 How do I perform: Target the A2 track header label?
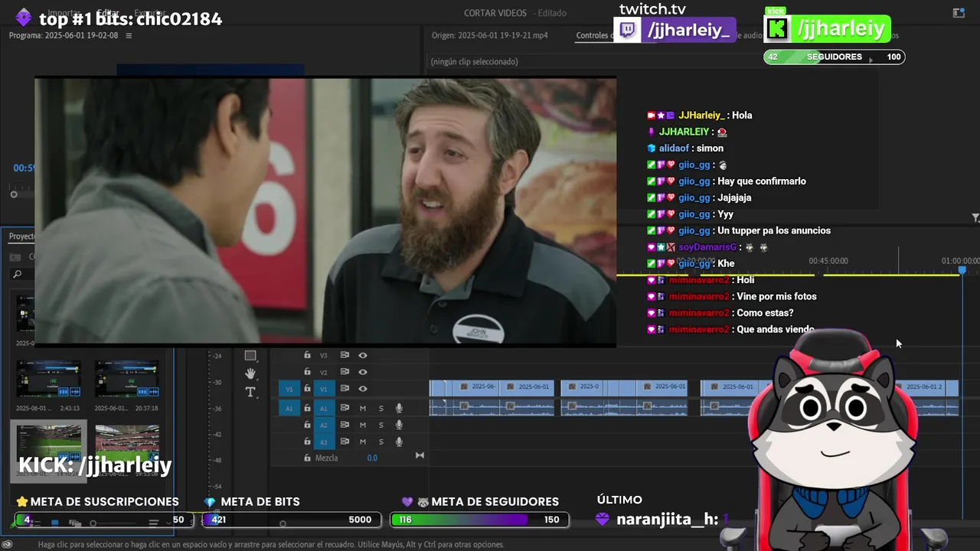(x=324, y=425)
